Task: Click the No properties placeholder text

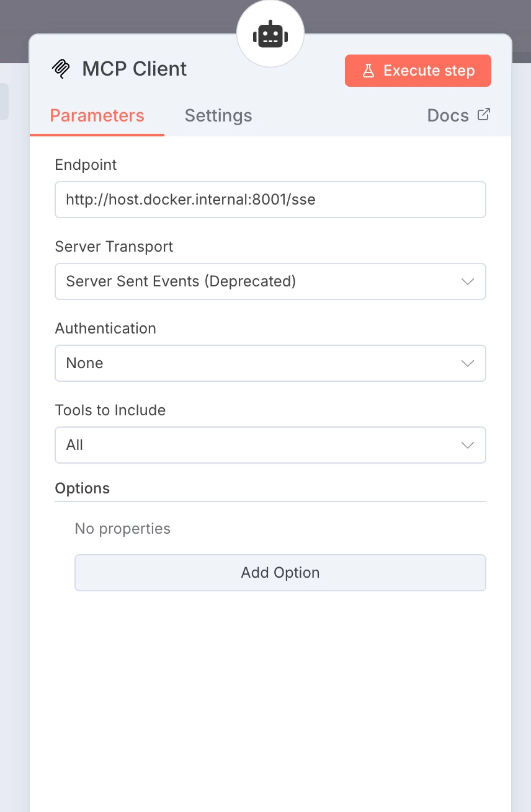Action: [x=122, y=529]
